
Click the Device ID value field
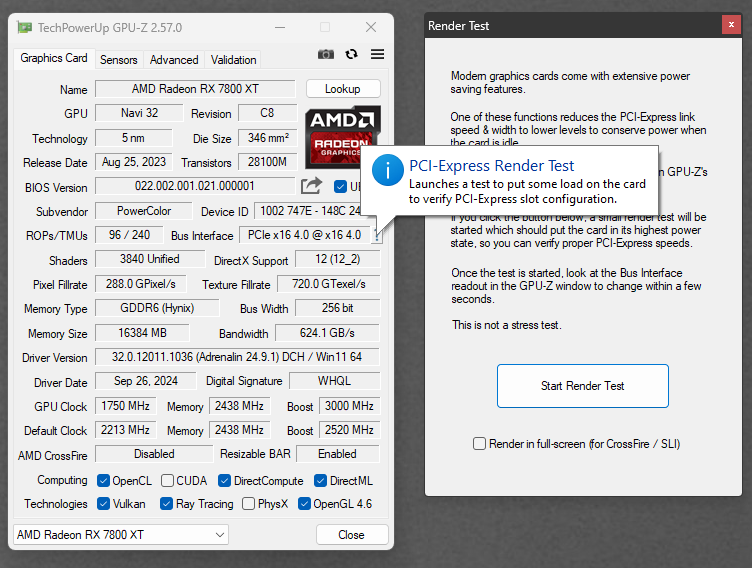click(x=307, y=211)
